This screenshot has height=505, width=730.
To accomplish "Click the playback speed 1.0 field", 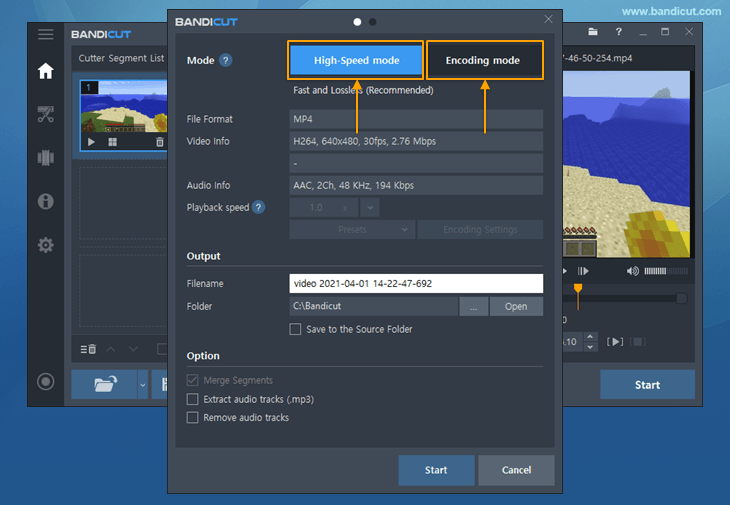I will 324,208.
